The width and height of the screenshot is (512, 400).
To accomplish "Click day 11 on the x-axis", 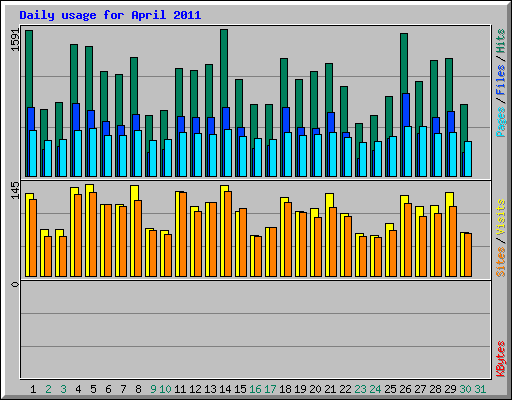I will [x=180, y=389].
